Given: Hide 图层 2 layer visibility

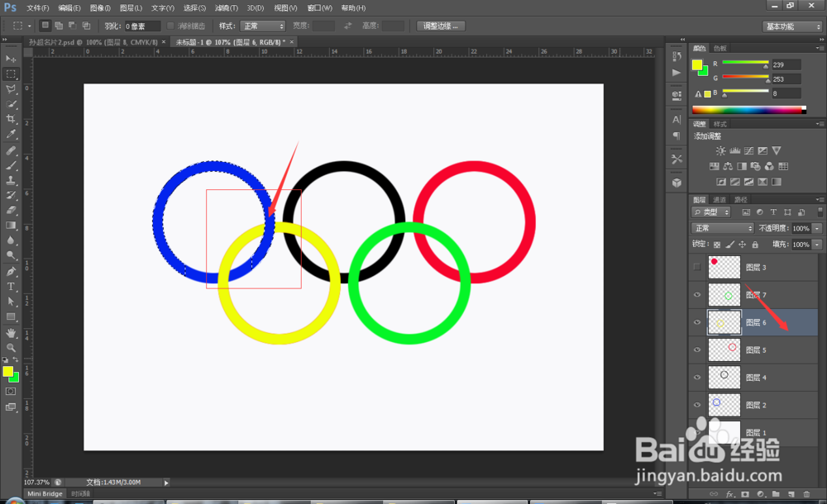Looking at the screenshot, I should point(697,405).
